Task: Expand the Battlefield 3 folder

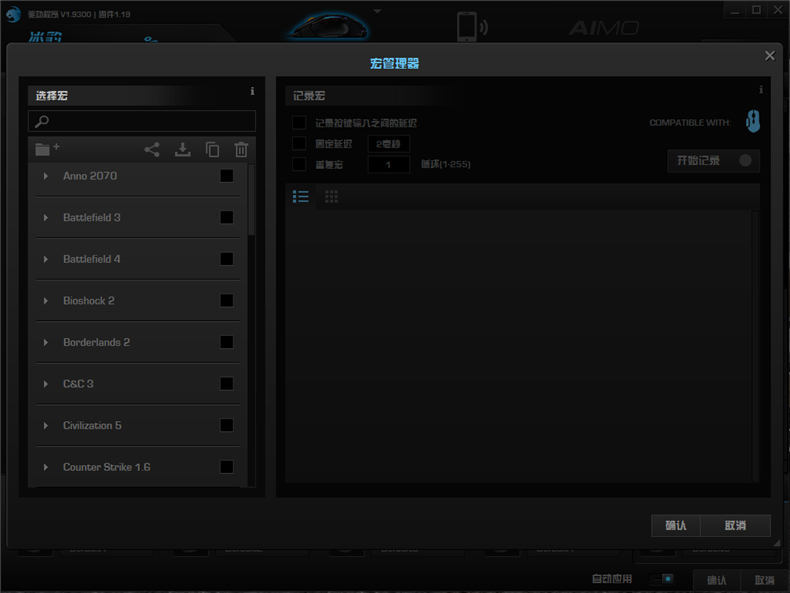Action: (46, 218)
